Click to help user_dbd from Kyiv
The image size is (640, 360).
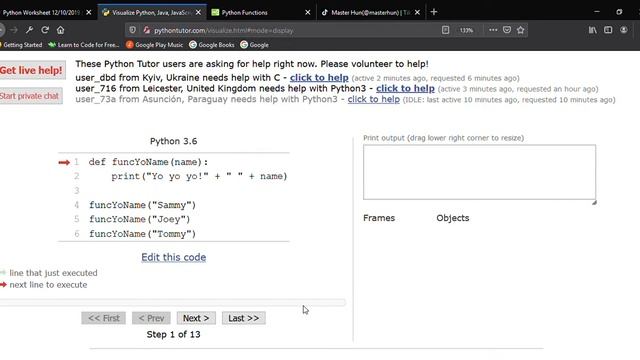(x=319, y=78)
